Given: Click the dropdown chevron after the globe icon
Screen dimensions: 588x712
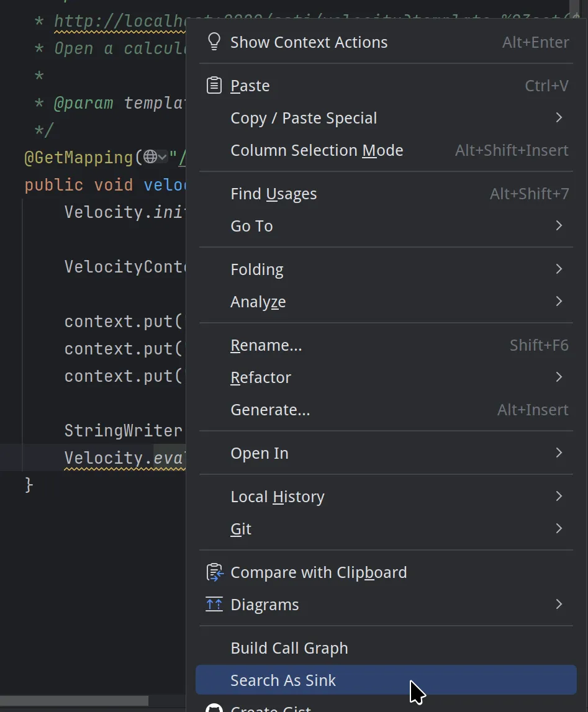Looking at the screenshot, I should point(163,158).
